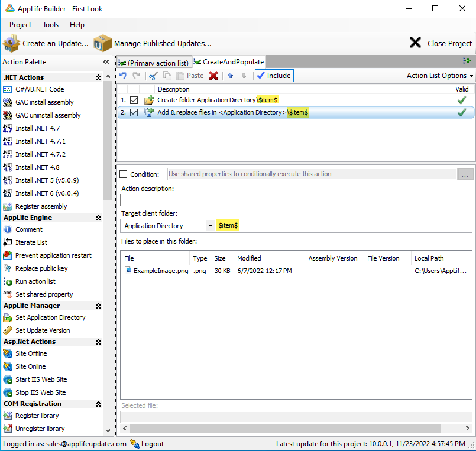Click horizontal scrollbar left arrow
This screenshot has height=451, width=476.
point(125,428)
